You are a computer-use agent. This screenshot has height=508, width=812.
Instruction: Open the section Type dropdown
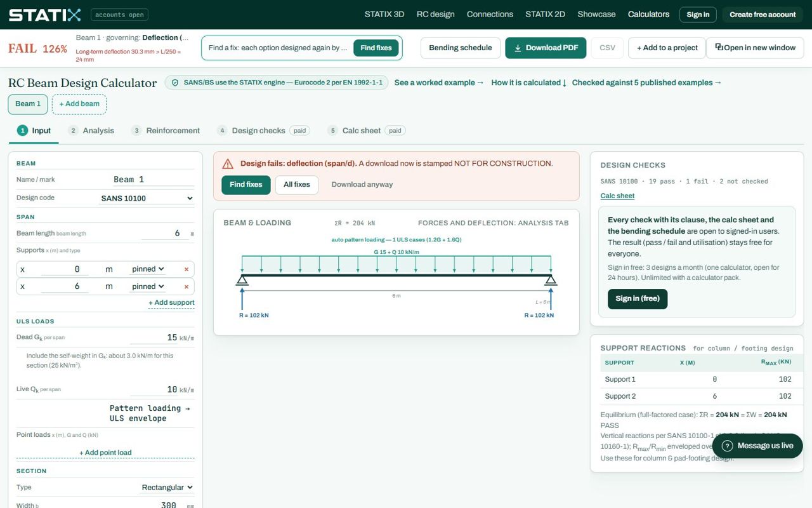point(167,487)
